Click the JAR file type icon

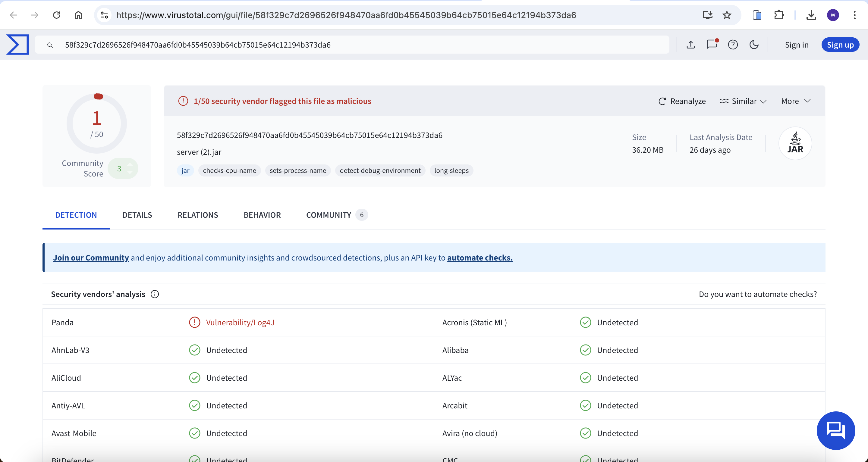[x=795, y=143]
